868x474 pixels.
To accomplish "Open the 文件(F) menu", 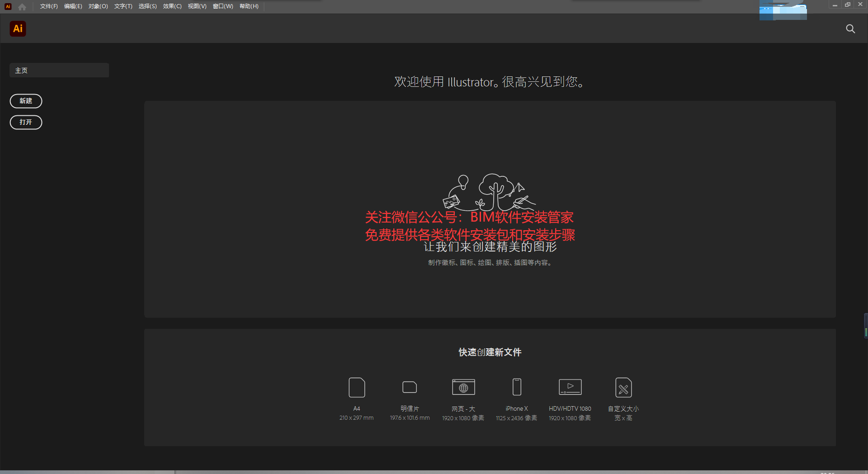I will coord(49,6).
